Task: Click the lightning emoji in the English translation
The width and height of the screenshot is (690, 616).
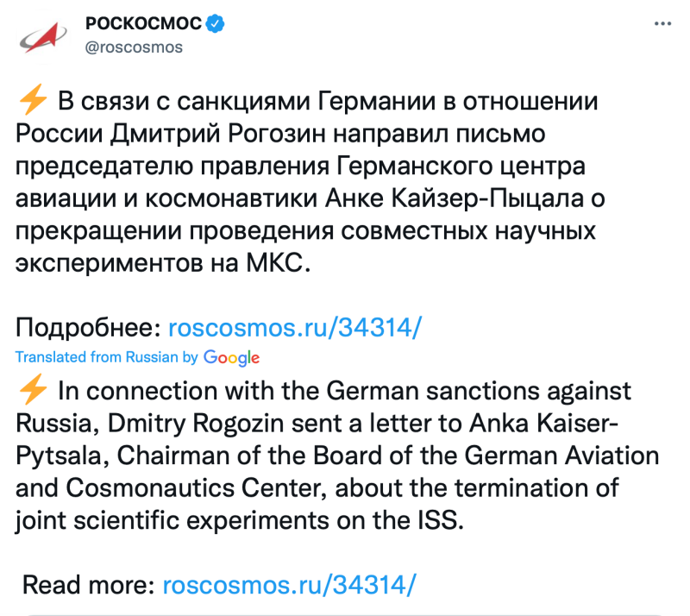Action: click(32, 392)
